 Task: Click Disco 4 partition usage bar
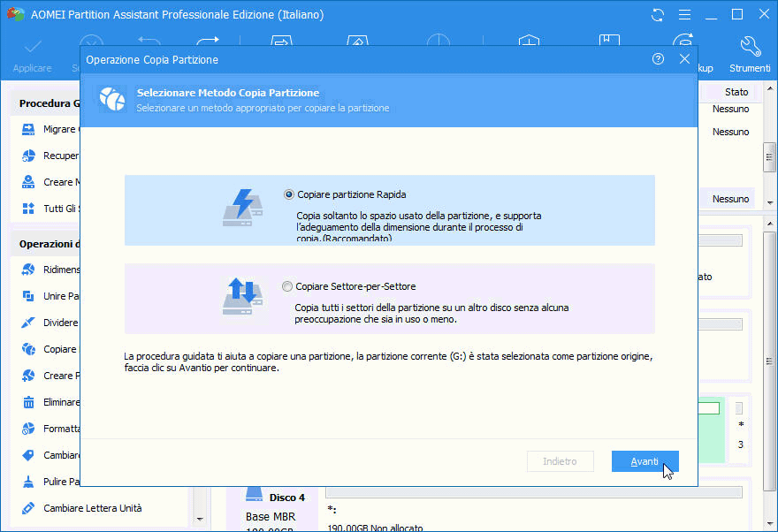coord(534,492)
